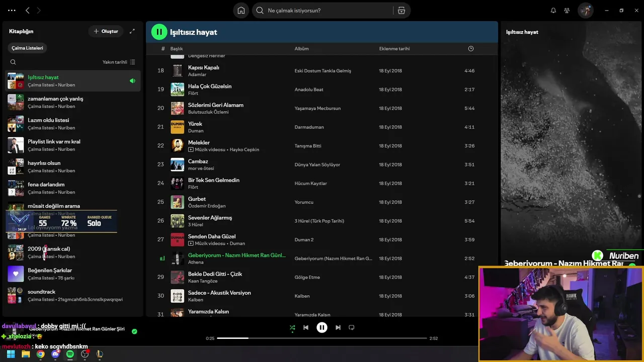Image resolution: width=644 pixels, height=362 pixels.
Task: Open 'soundtrack' playlist in library
Action: (x=73, y=295)
